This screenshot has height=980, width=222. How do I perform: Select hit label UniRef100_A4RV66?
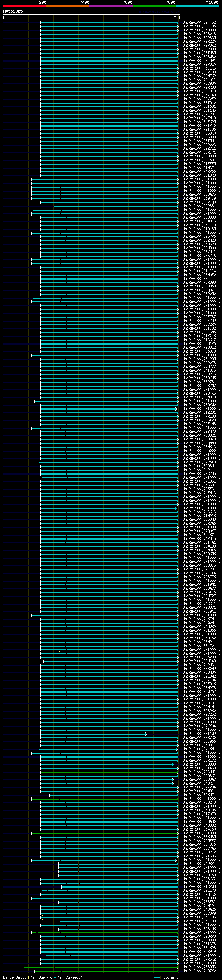(199, 172)
